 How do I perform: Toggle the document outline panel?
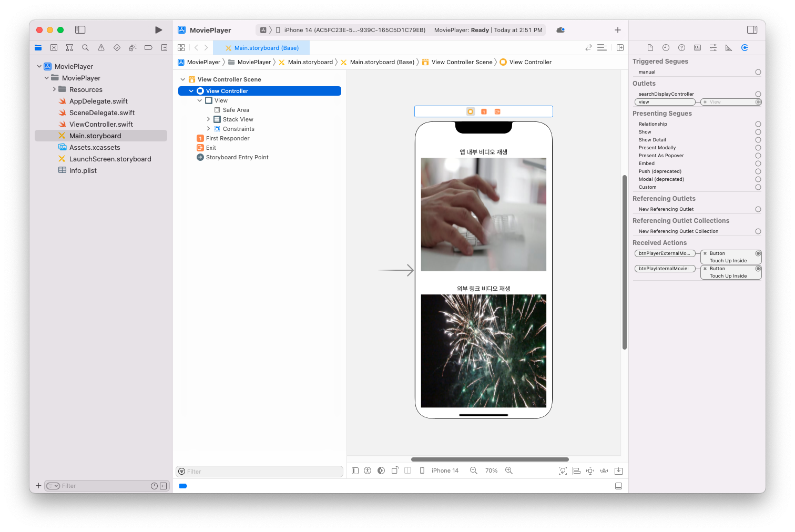(x=355, y=470)
